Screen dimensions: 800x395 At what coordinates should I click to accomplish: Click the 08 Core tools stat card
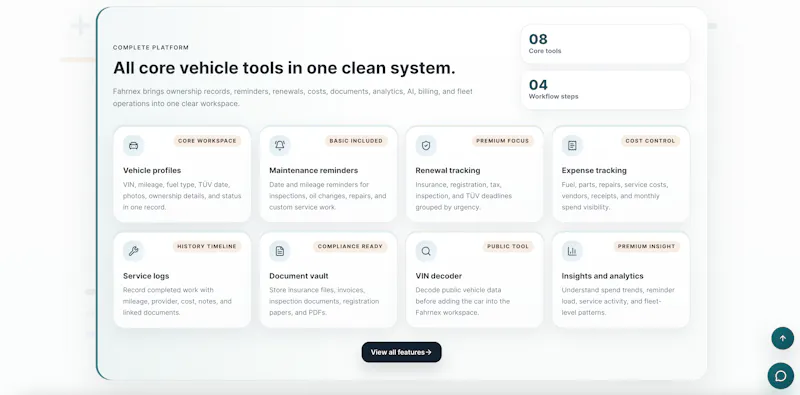pyautogui.click(x=605, y=44)
